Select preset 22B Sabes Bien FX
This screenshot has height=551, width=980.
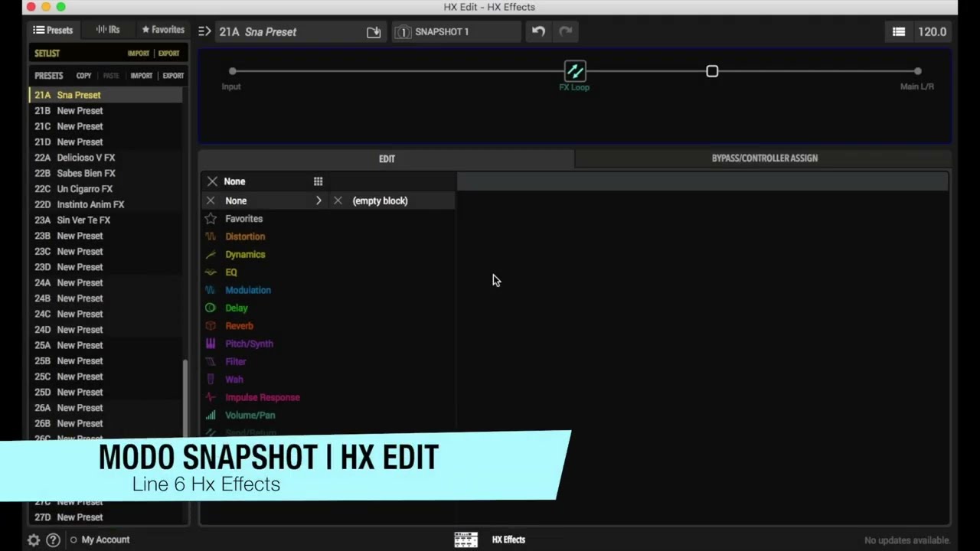pyautogui.click(x=106, y=173)
